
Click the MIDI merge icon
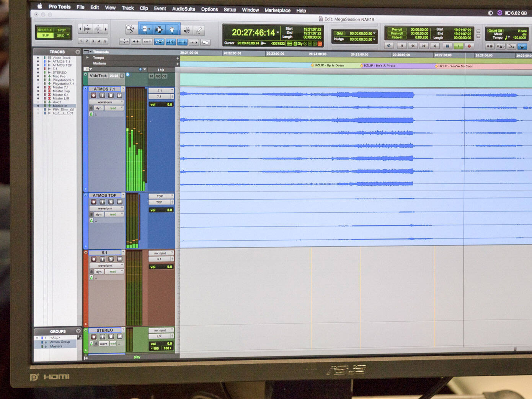point(512,46)
